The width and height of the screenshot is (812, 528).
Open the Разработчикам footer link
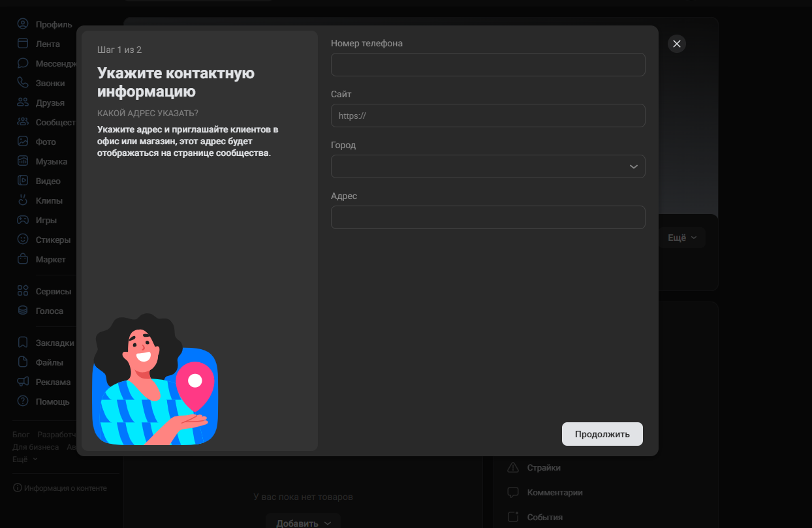click(57, 435)
